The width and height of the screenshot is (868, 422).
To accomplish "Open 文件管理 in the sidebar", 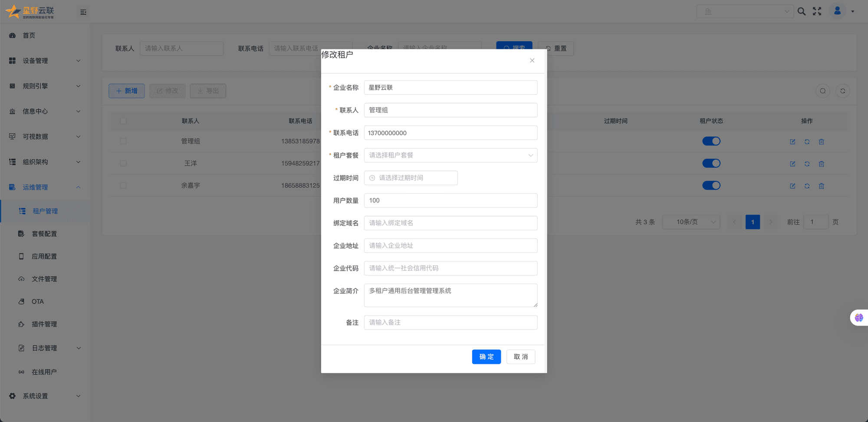I will pos(44,279).
